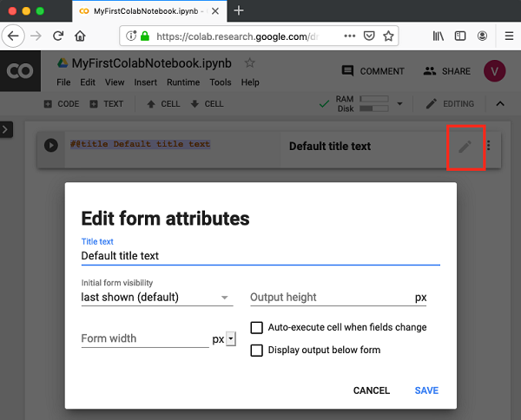
Task: Open the form width px unit dropdown
Action: (230, 339)
